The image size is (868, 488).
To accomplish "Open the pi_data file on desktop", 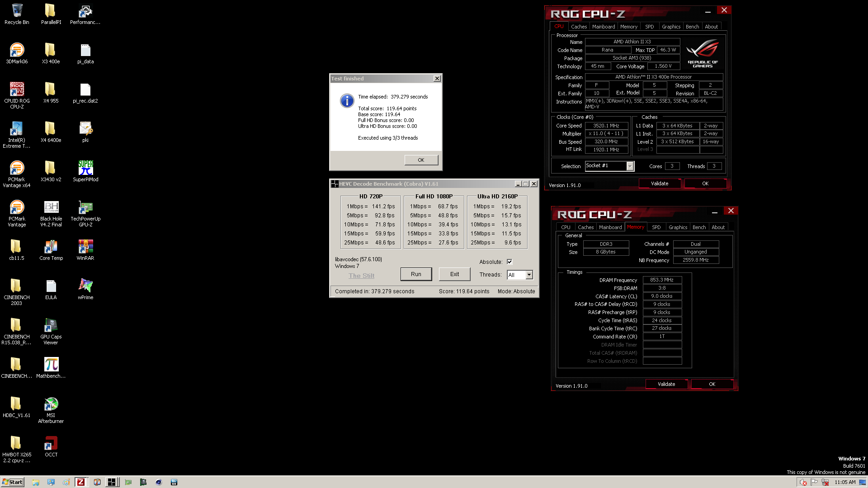I will (85, 53).
